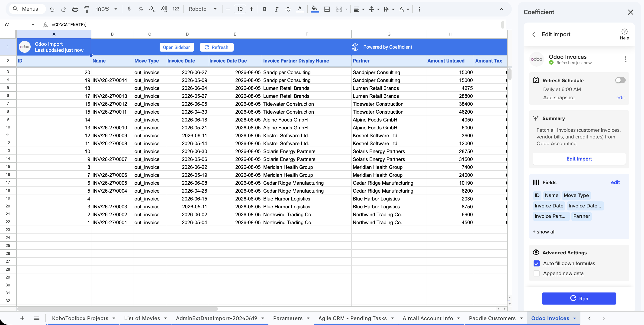Click the undo arrow icon
This screenshot has height=325, width=644.
click(52, 9)
